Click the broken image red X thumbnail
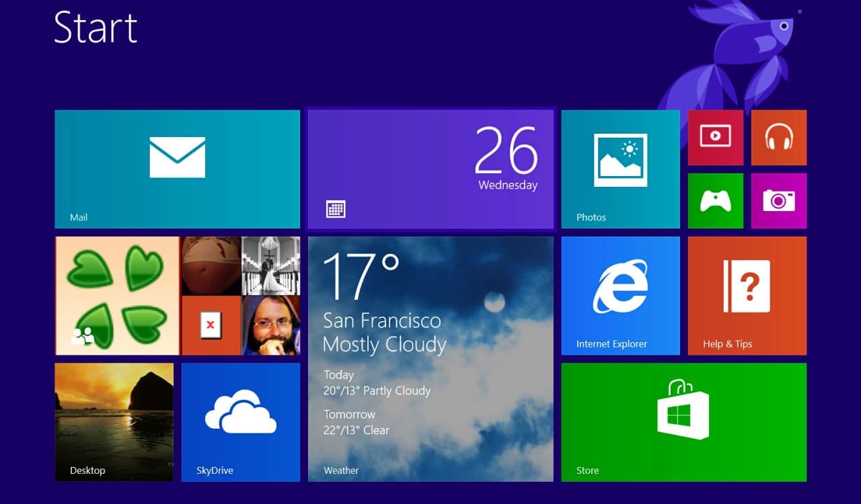 pos(211,325)
